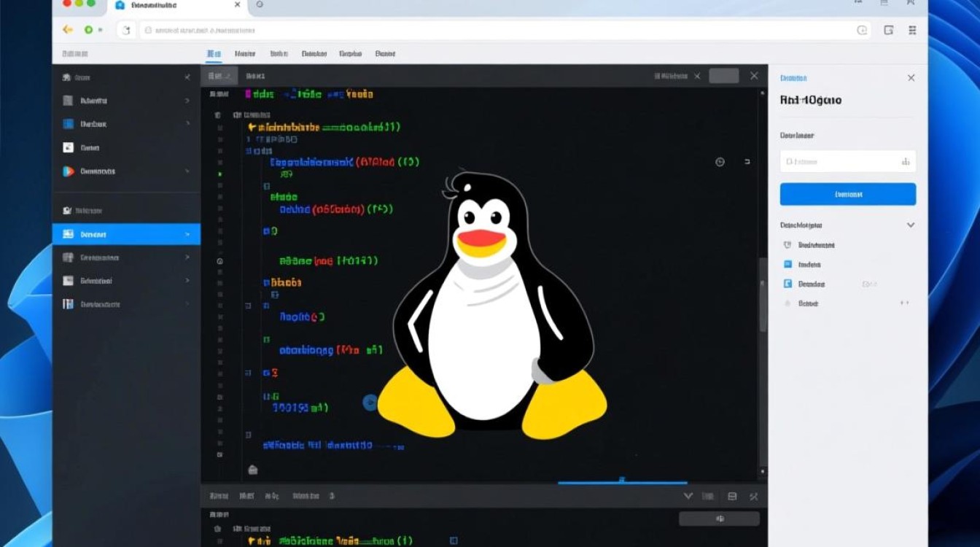Expand the chevron next to the topmost sidebar item
Screen dimensions: 980x547
[x=187, y=101]
